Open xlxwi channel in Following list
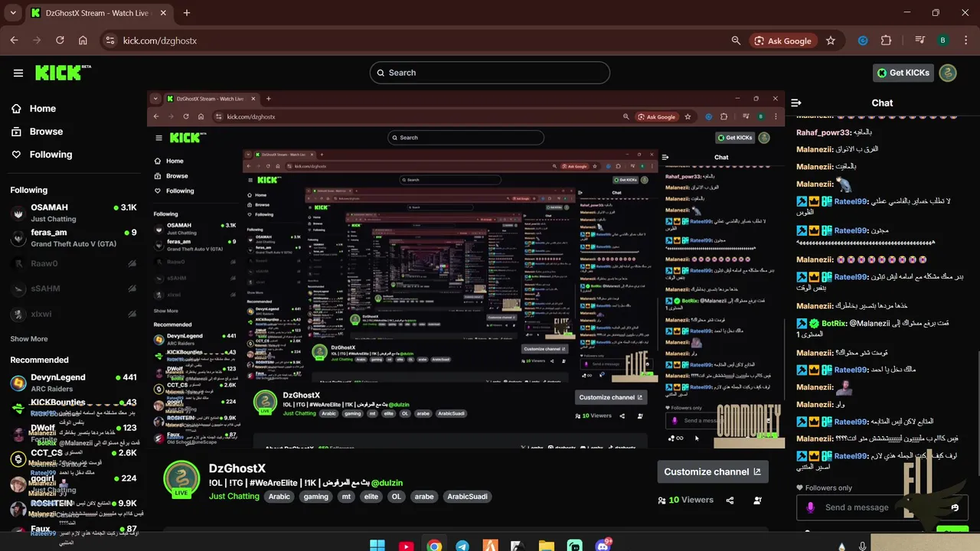Viewport: 980px width, 551px height. (x=73, y=314)
